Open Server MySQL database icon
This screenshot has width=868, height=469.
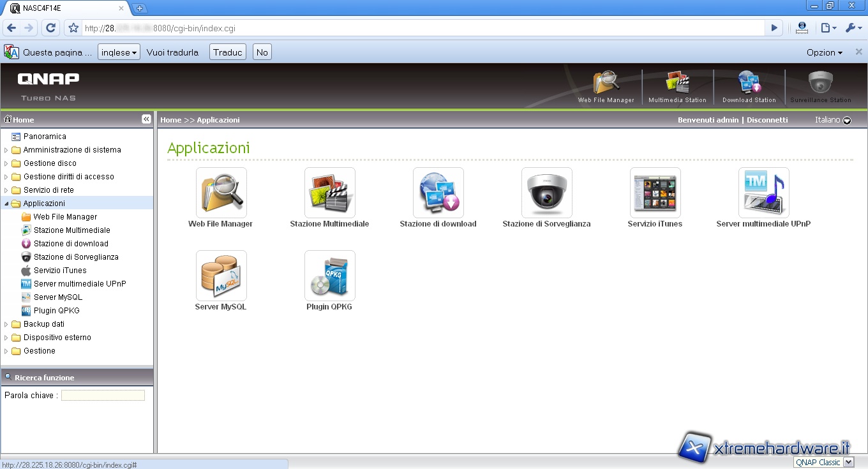[x=221, y=276]
